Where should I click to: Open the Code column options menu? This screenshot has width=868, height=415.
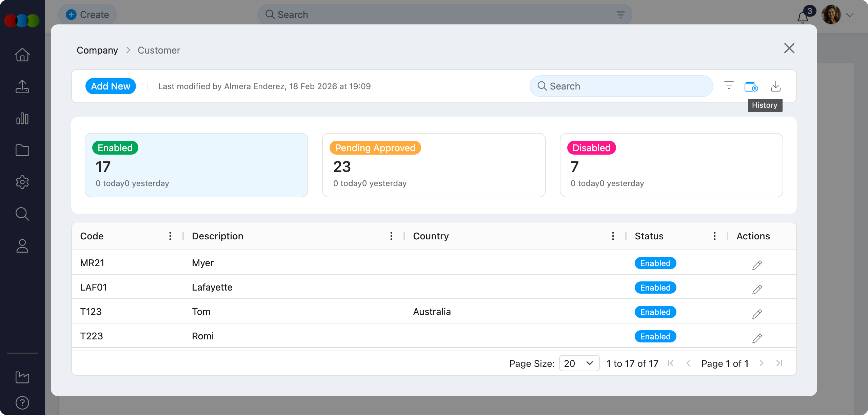pyautogui.click(x=170, y=236)
